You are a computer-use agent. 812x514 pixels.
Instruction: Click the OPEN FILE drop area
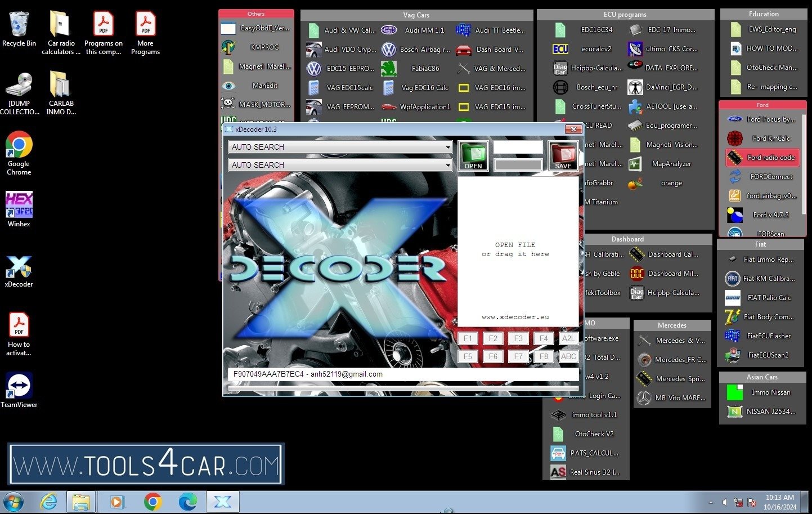tap(518, 251)
